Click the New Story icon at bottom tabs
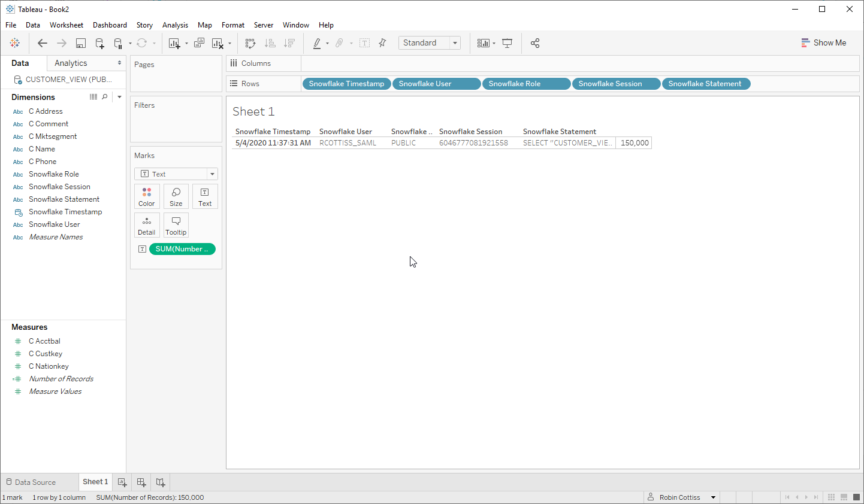Image resolution: width=864 pixels, height=504 pixels. pyautogui.click(x=161, y=482)
